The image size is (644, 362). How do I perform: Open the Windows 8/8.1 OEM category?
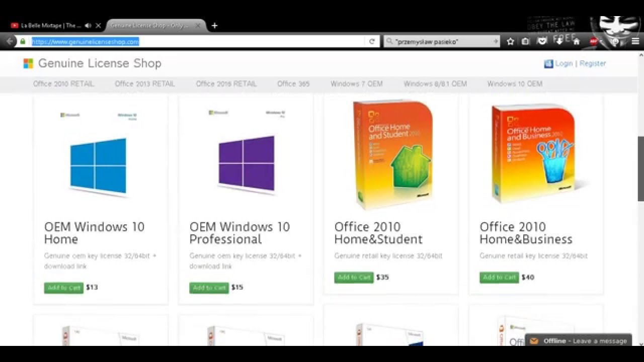click(435, 84)
